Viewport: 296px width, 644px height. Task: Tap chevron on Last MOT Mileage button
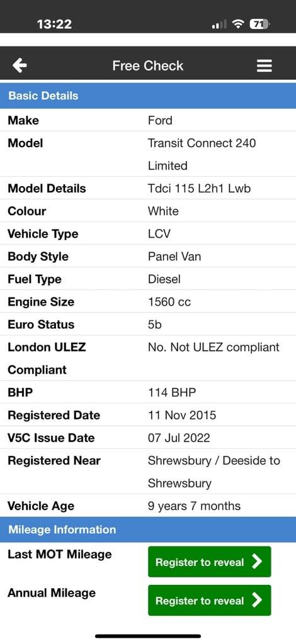(x=257, y=562)
